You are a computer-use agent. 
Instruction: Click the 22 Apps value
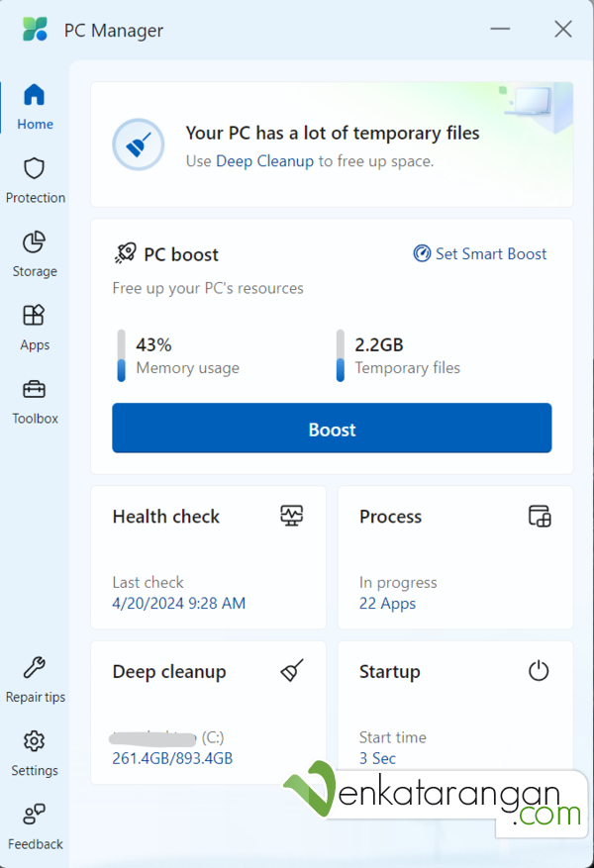pyautogui.click(x=387, y=604)
